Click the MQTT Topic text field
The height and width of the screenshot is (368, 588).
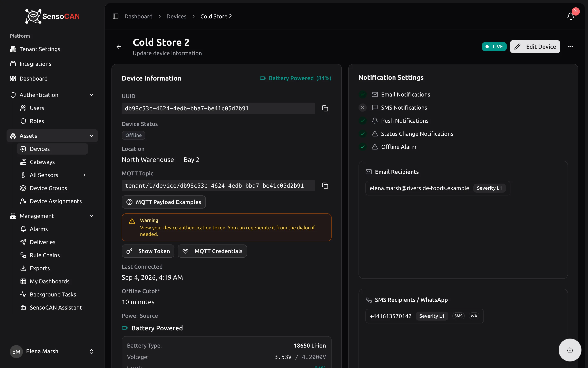(218, 186)
